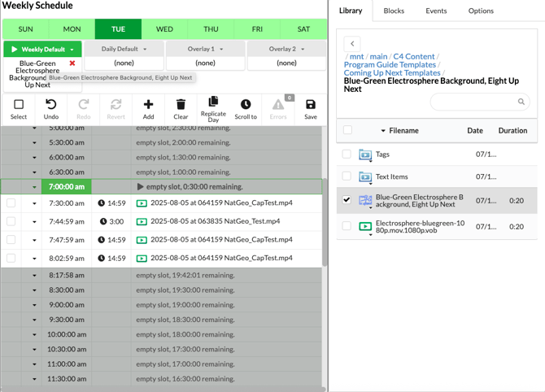Click the library back arrow button
Viewport: 545px width, 392px height.
tap(352, 44)
